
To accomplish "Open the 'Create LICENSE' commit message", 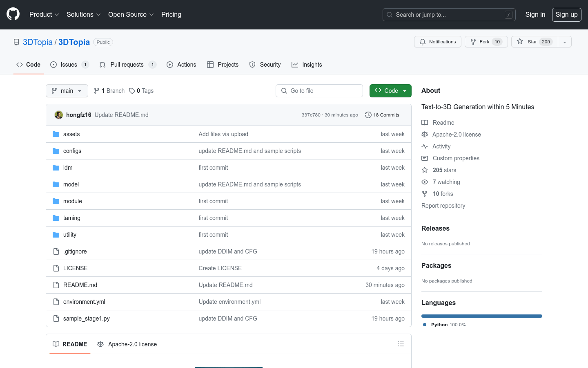I will [220, 268].
